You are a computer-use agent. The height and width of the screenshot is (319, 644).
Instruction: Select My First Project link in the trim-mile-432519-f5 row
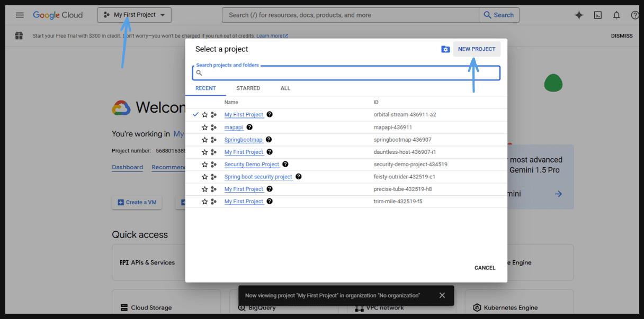244,202
